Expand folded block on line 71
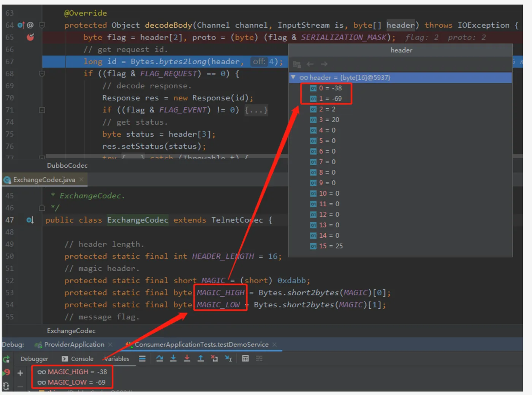The height and width of the screenshot is (395, 532). (42, 110)
